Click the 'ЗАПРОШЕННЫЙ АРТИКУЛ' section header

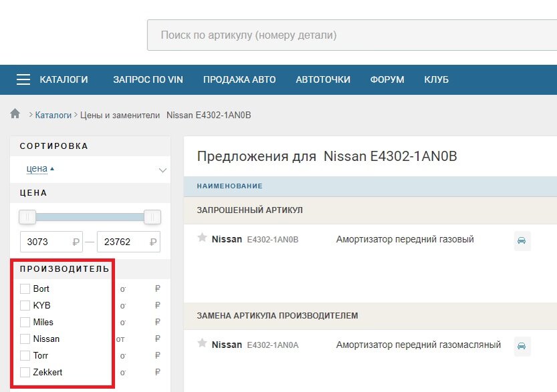[250, 210]
